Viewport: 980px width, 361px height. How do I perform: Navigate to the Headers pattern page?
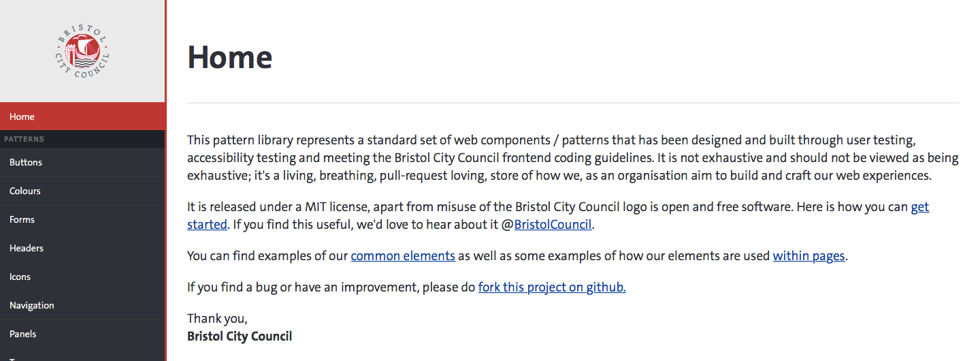point(27,249)
